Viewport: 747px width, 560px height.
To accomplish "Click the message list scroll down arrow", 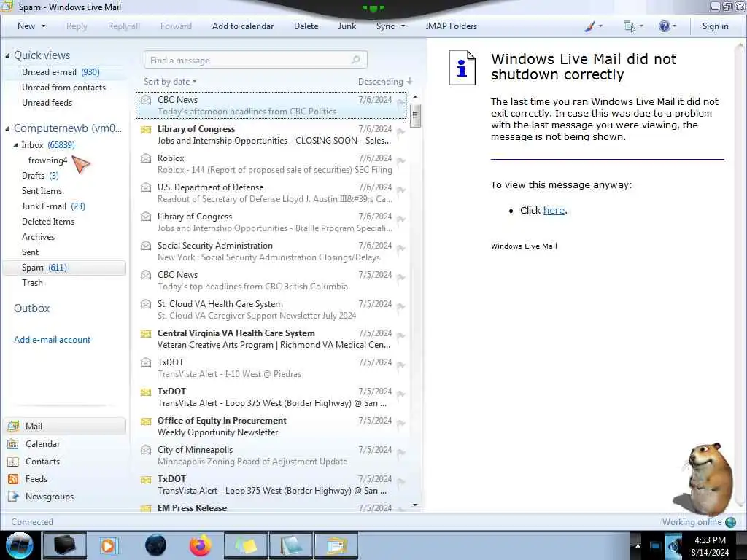I will coord(415,505).
